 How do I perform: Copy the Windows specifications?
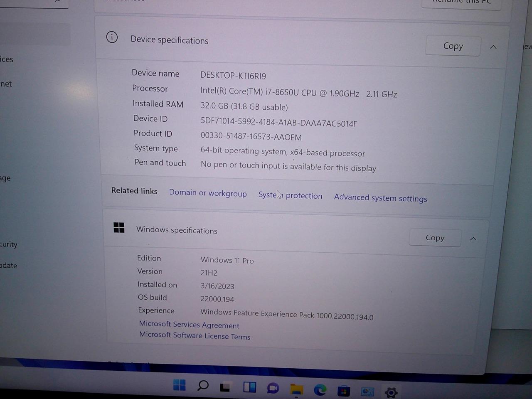point(435,238)
